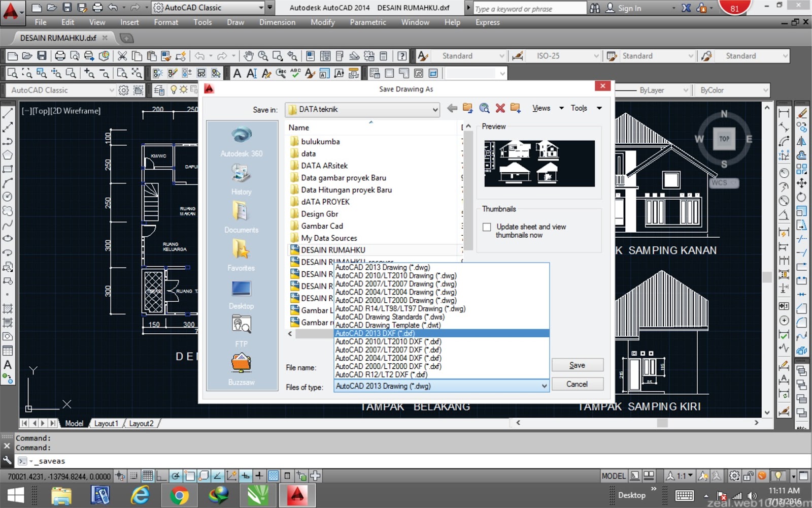812x508 pixels.
Task: Collapse the Files of type dropdown
Action: (544, 386)
